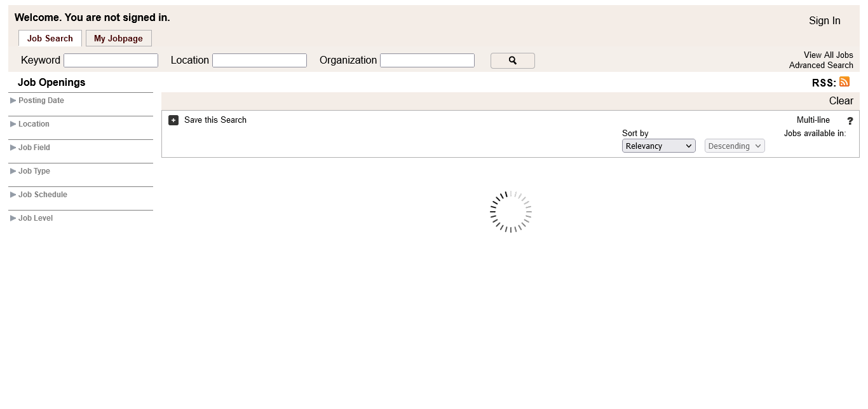The width and height of the screenshot is (868, 409).
Task: Go to Advanced Search
Action: click(821, 66)
